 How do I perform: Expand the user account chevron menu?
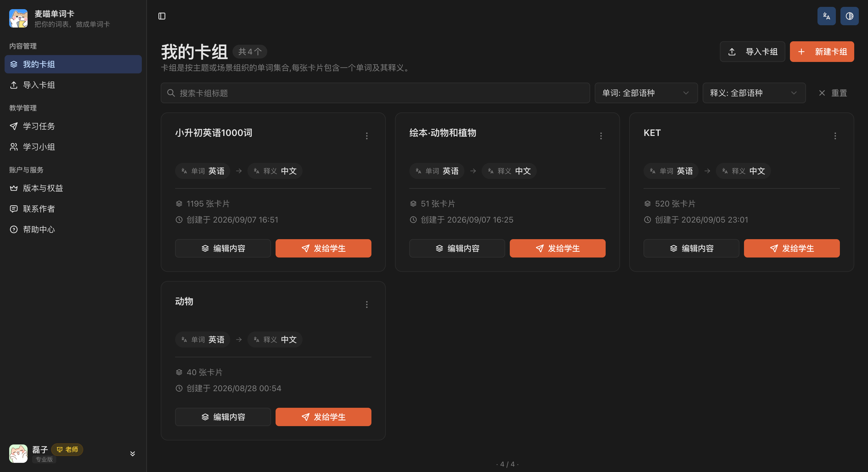tap(132, 453)
